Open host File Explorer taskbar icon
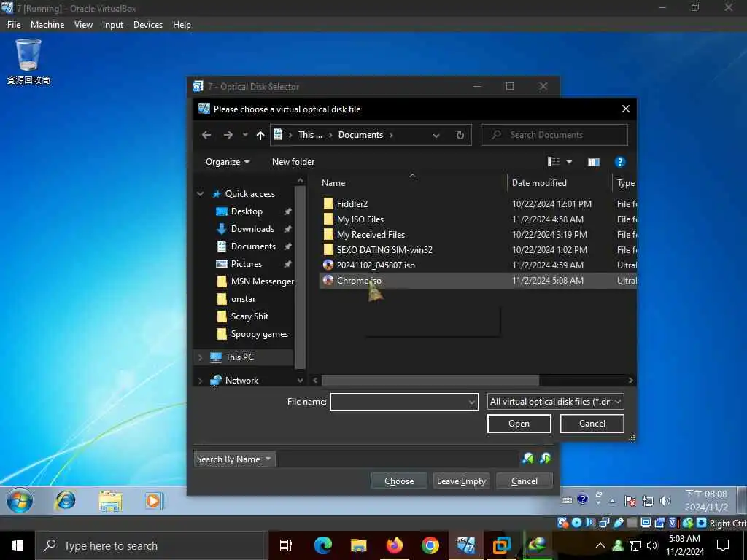 pos(358,545)
